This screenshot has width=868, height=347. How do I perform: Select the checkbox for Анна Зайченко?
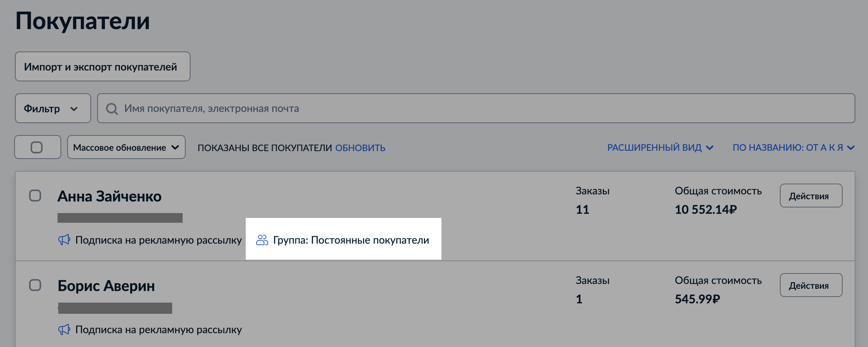[x=35, y=196]
